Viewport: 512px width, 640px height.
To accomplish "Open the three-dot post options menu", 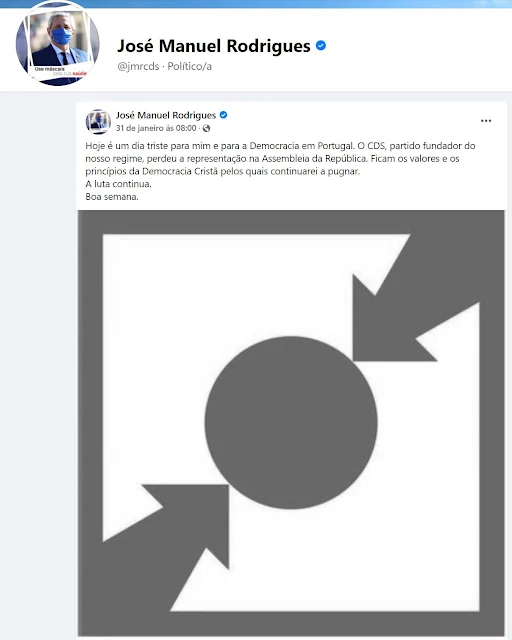I will tap(486, 121).
